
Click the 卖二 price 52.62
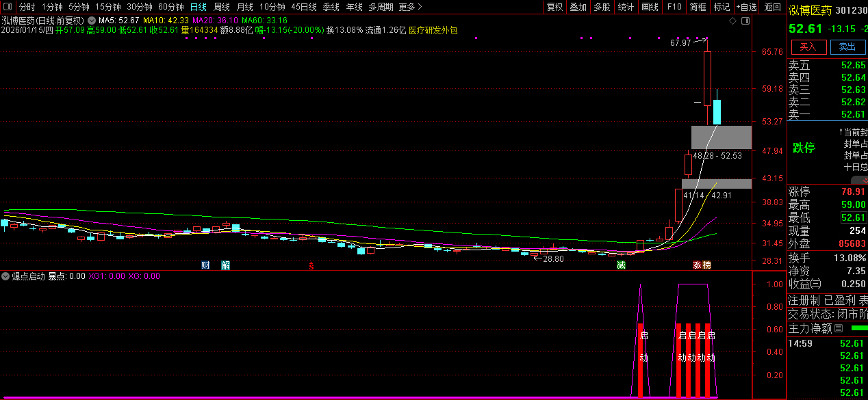(853, 102)
